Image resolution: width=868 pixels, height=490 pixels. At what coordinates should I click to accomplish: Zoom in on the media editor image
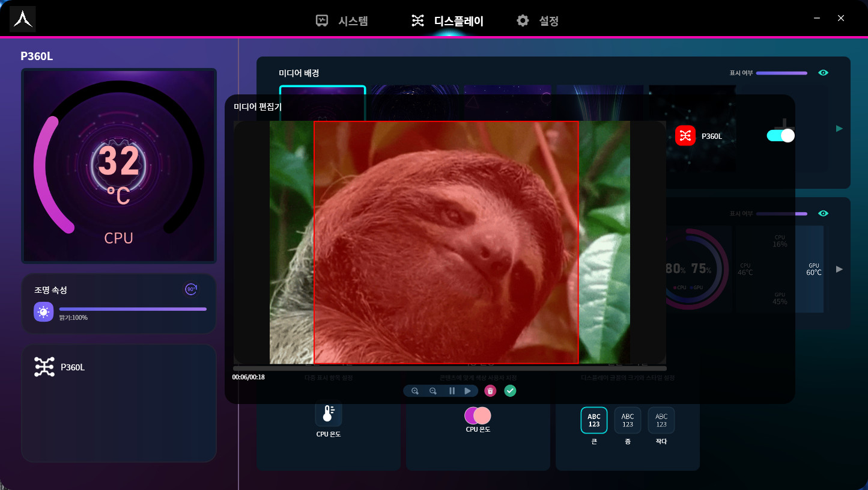[414, 391]
